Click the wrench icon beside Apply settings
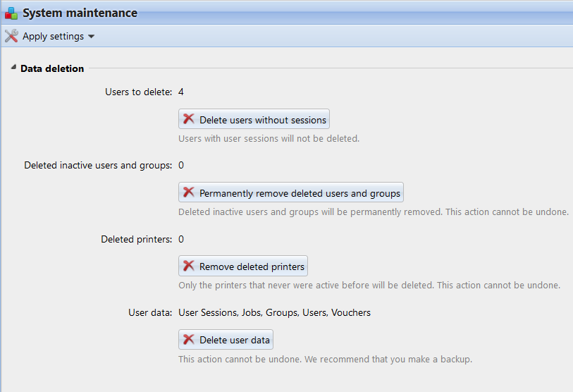The height and width of the screenshot is (392, 573). [x=11, y=36]
